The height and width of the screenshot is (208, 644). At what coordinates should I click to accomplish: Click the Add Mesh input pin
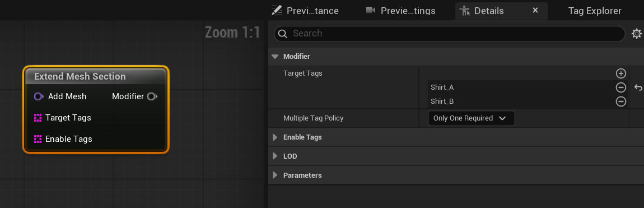pos(39,96)
